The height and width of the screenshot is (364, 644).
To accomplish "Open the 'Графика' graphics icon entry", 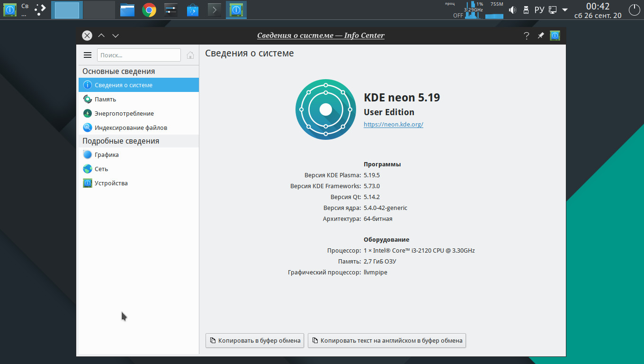I will point(139,155).
